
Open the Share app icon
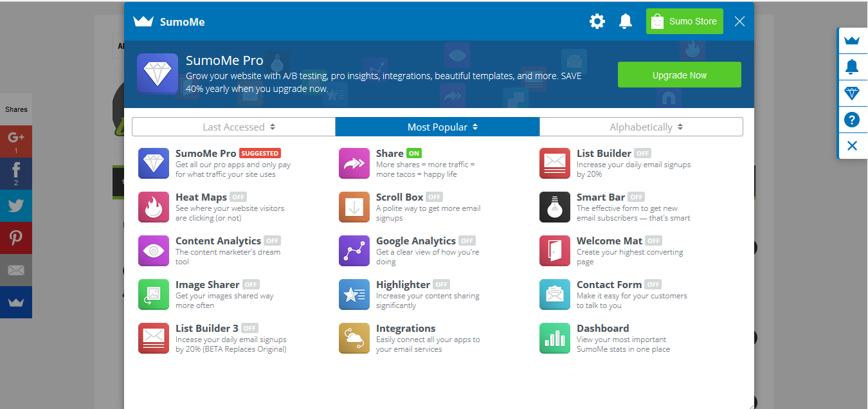point(354,163)
